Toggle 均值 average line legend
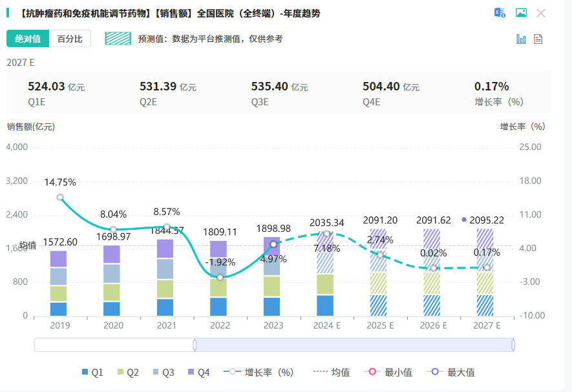The height and width of the screenshot is (392, 572). click(332, 372)
